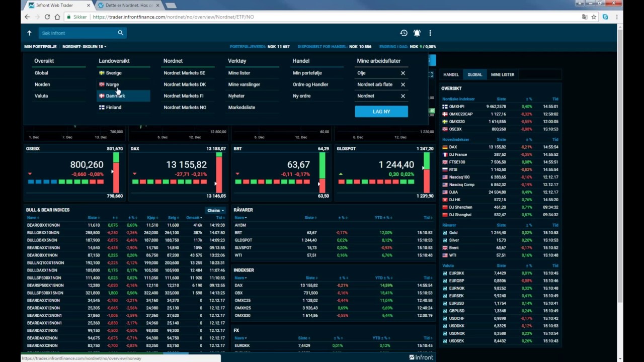Bookmark this page with the star icon

pyautogui.click(x=594, y=17)
